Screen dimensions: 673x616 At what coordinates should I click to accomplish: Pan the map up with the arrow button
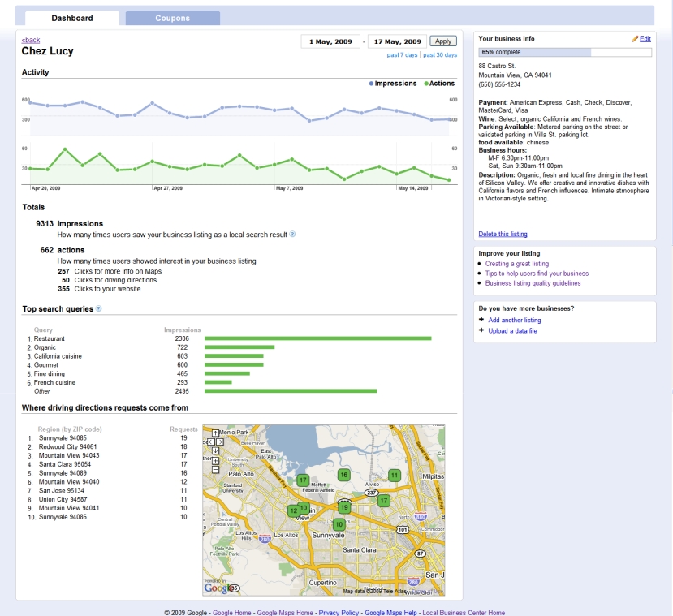(x=215, y=433)
